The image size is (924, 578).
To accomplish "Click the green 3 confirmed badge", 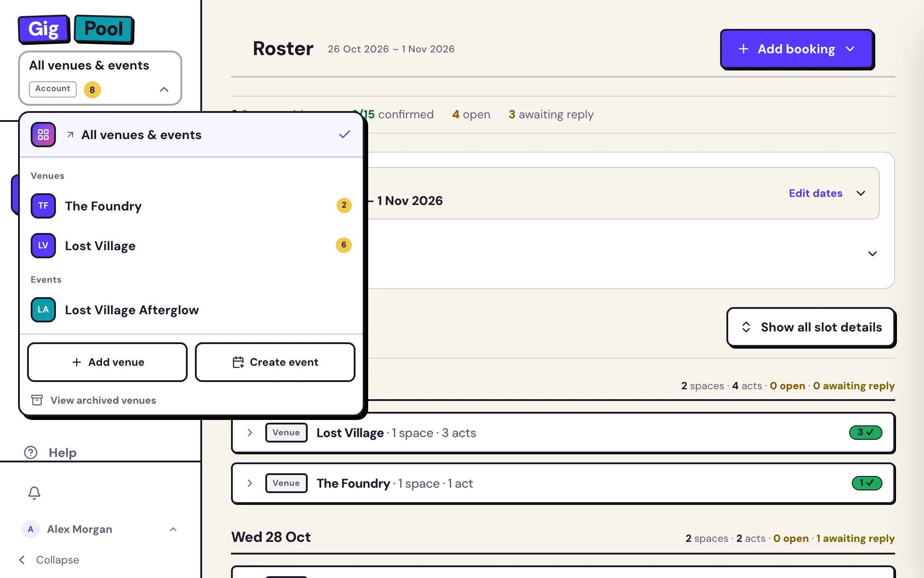I will pyautogui.click(x=865, y=433).
